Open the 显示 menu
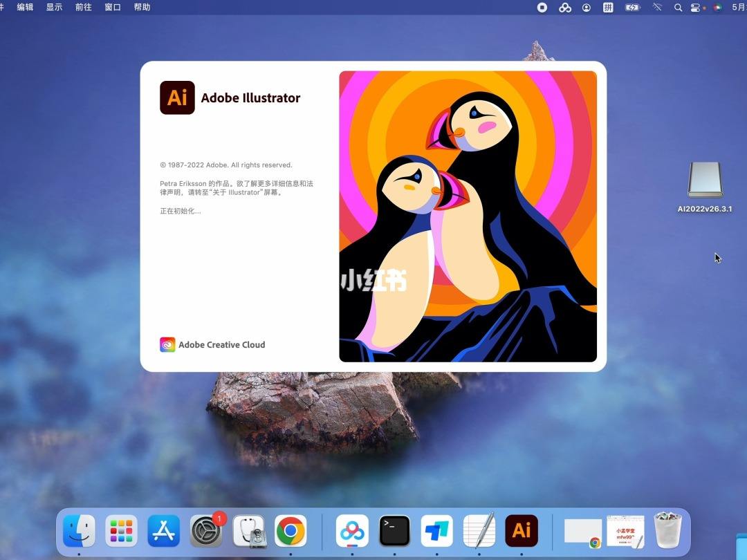 coord(54,7)
